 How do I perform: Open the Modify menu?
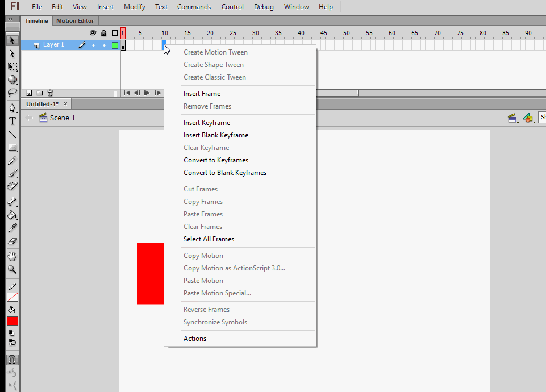(x=134, y=6)
